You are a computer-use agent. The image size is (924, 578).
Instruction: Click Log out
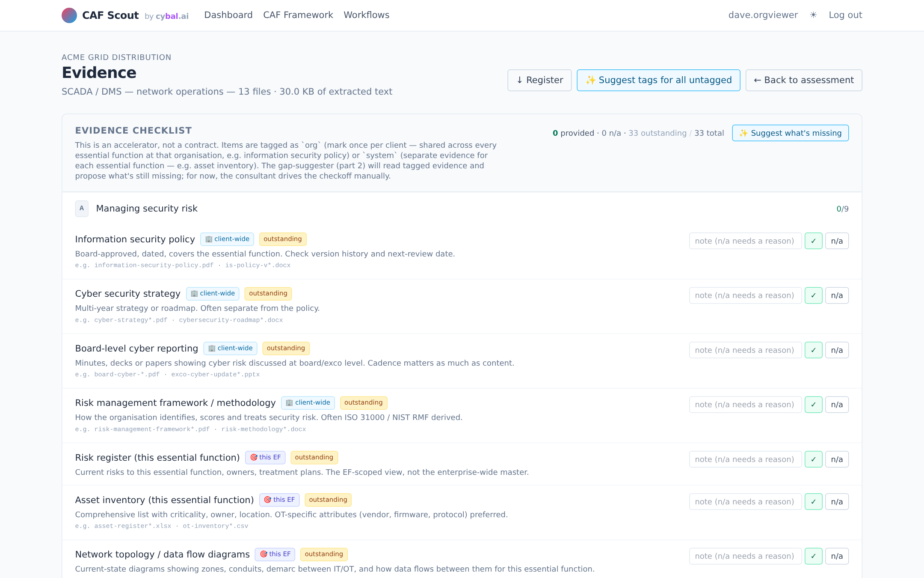(x=845, y=15)
